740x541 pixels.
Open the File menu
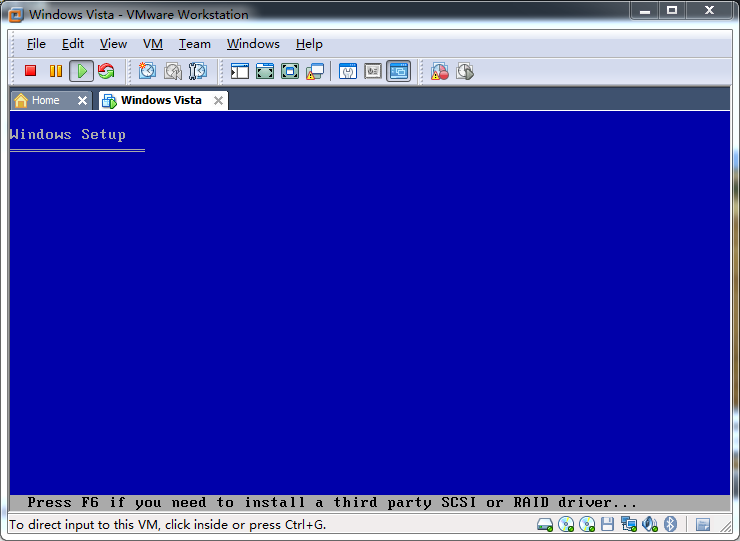click(36, 44)
